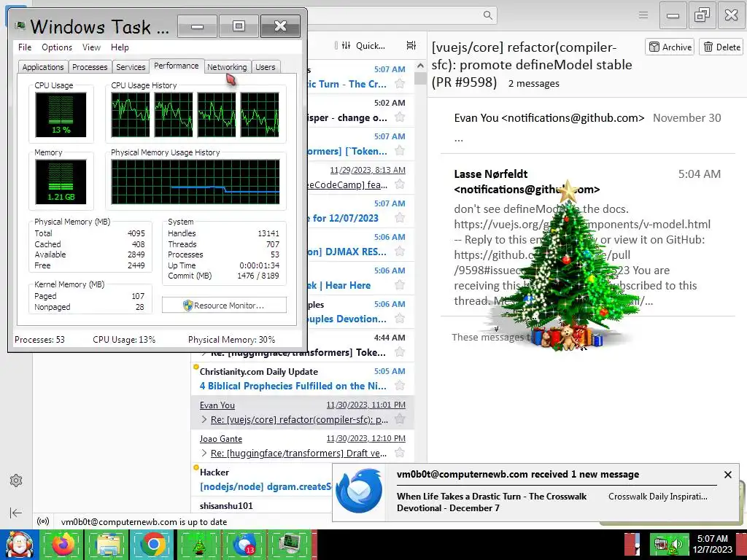Open the Task Manager Help menu
Screen dimensions: 747x560
(120, 47)
